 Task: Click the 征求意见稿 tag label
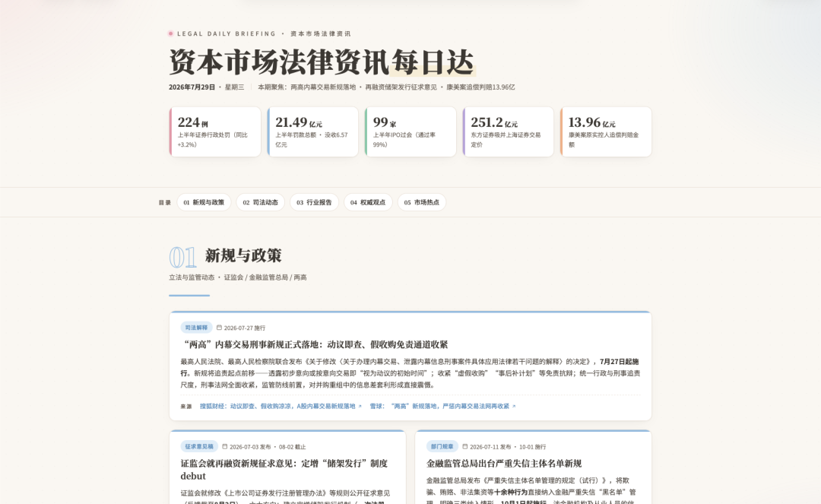click(x=199, y=446)
